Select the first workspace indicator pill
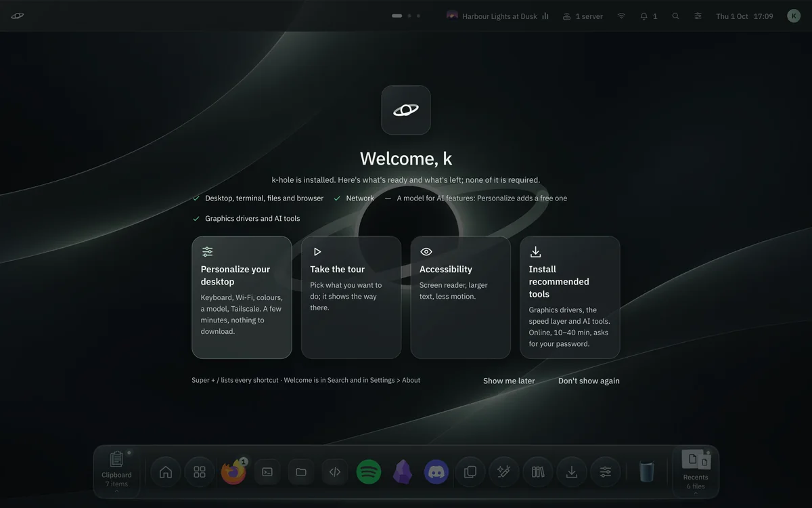 coord(397,16)
